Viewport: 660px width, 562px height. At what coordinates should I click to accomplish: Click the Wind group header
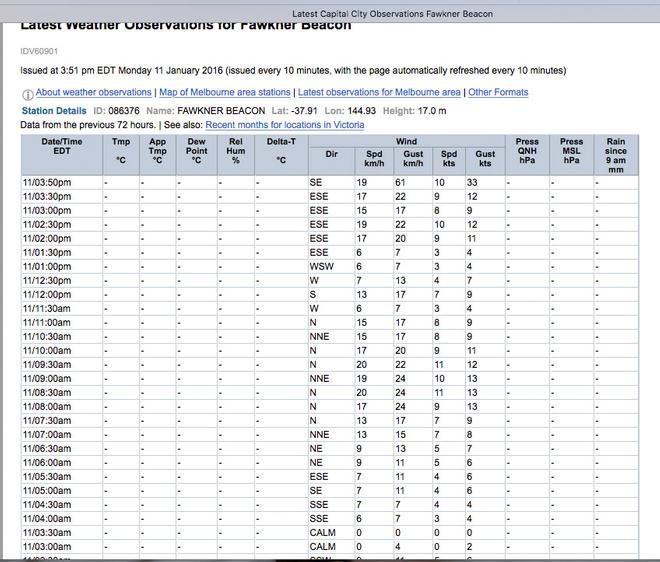pyautogui.click(x=407, y=141)
